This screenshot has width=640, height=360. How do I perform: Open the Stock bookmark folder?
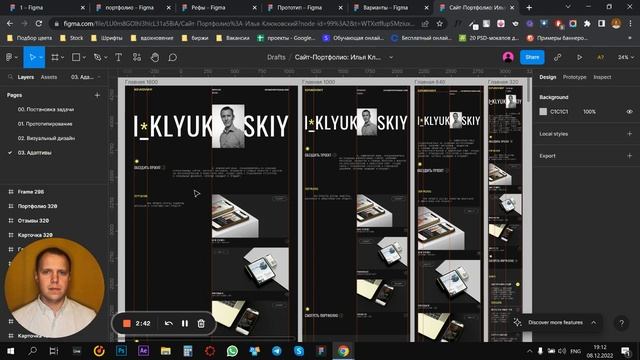[71, 38]
